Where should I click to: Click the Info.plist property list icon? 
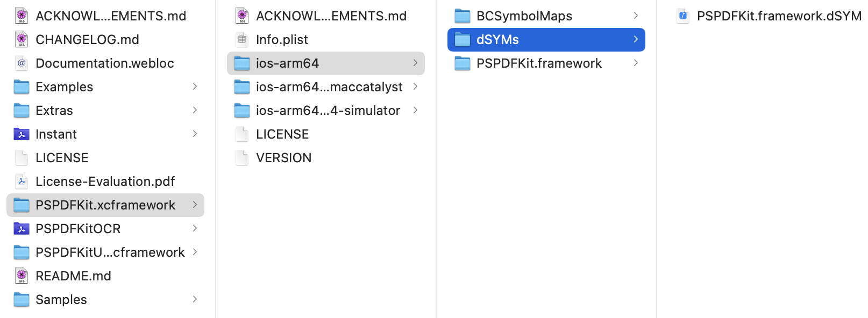242,39
